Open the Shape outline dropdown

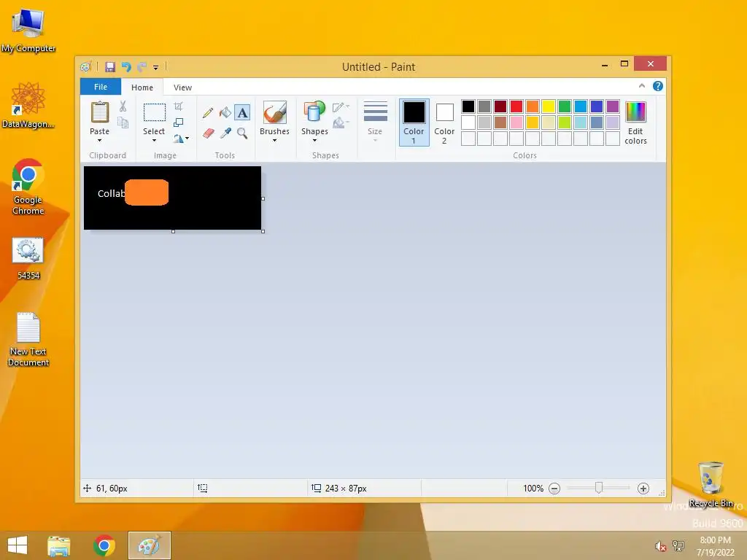tap(341, 107)
